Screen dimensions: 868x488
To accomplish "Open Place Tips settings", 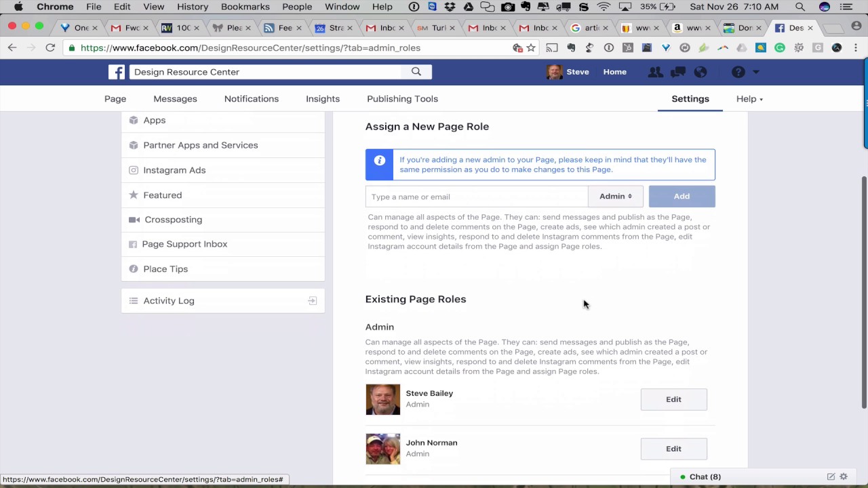I will [x=223, y=269].
